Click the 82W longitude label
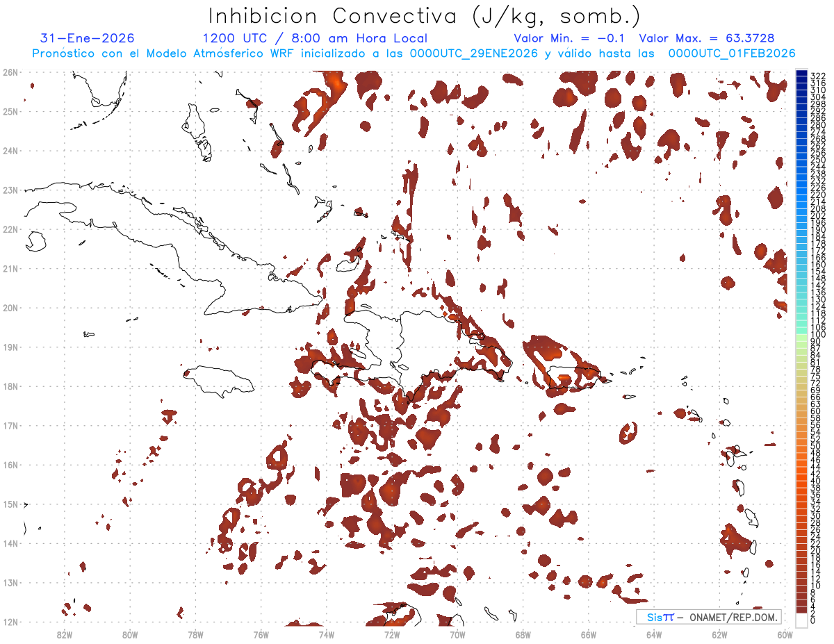Viewport: 834px width, 644px height. pos(65,634)
